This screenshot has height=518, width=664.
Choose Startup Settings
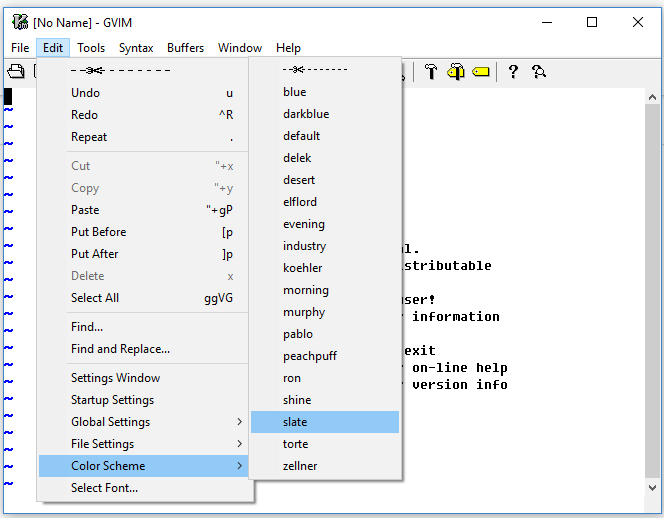pos(144,399)
